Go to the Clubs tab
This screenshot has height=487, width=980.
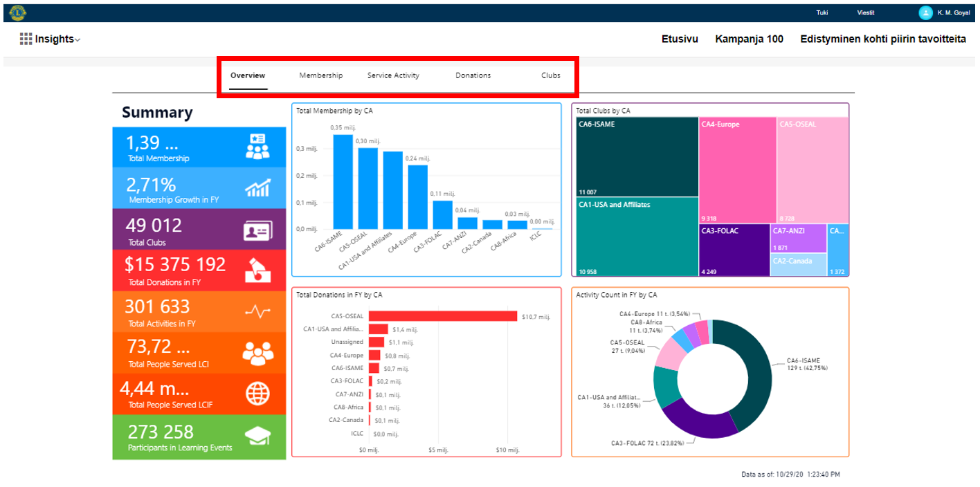(550, 75)
